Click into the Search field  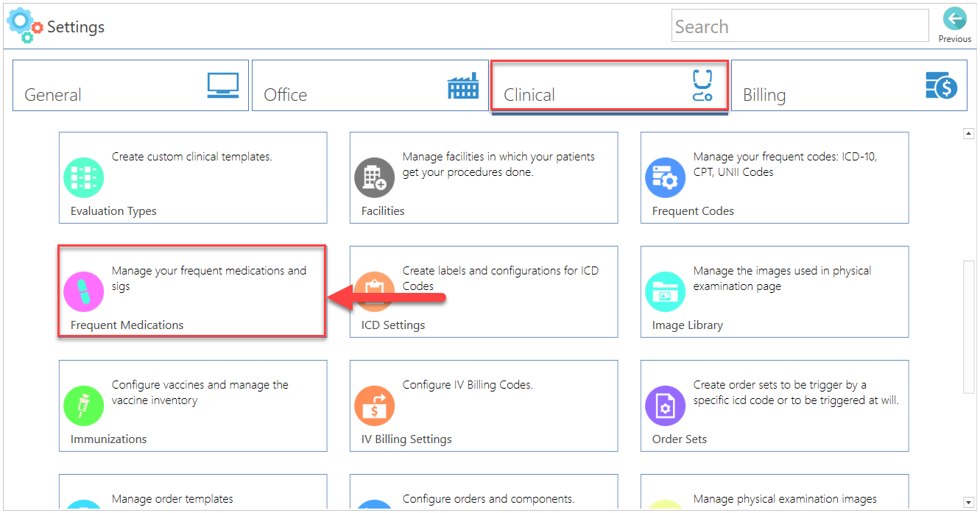pos(800,26)
